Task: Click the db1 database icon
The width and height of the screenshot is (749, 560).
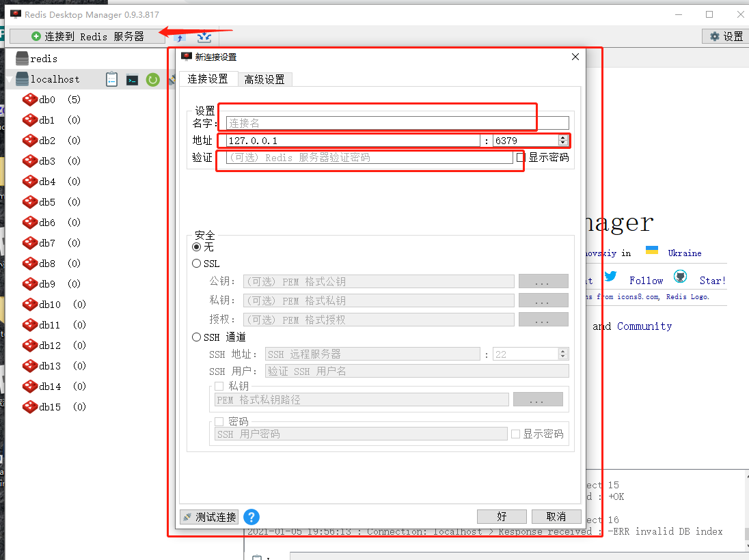Action: click(30, 120)
